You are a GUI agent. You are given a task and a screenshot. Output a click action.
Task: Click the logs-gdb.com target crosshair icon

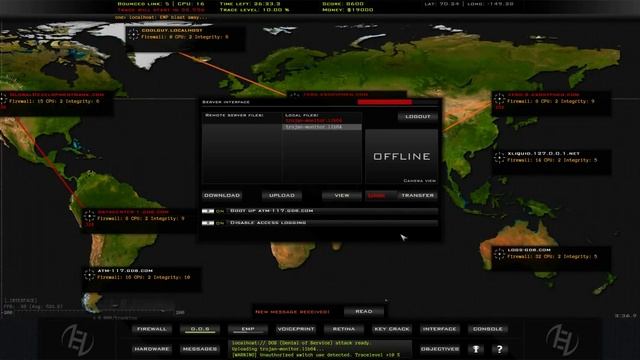[x=499, y=254]
